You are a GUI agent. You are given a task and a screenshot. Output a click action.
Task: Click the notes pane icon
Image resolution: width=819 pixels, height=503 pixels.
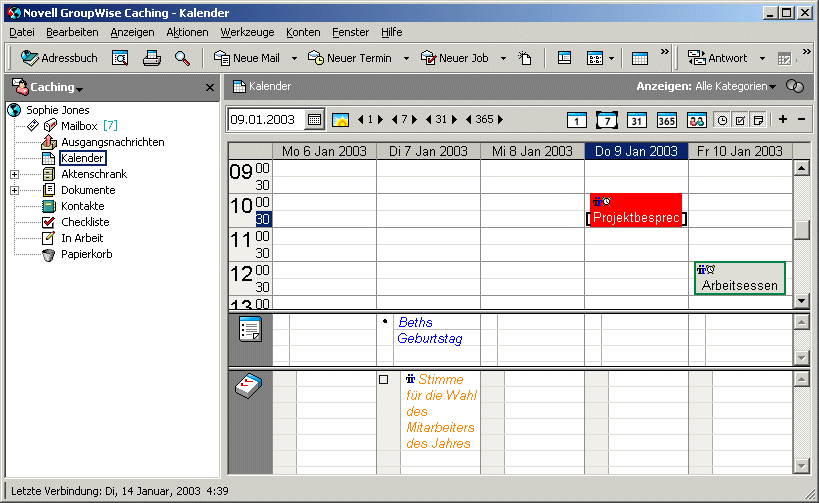(250, 329)
